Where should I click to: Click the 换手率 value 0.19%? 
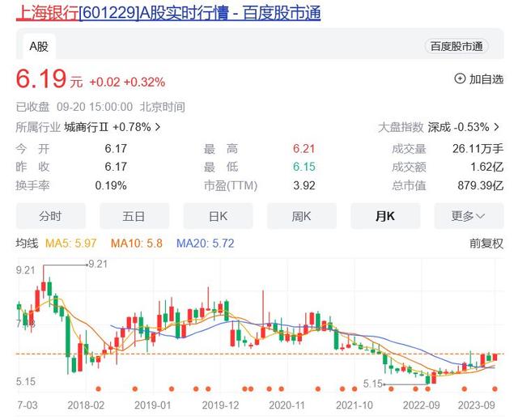point(111,185)
